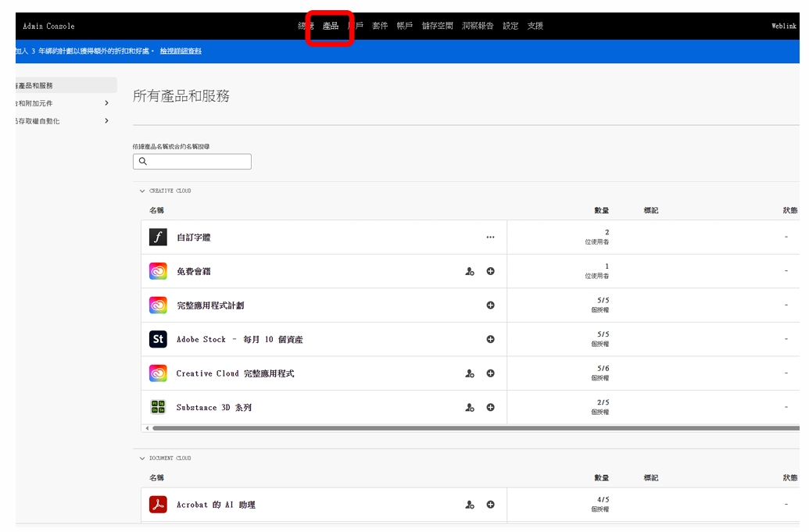Click the Acrobat 的 AI 助理 icon

[158, 505]
